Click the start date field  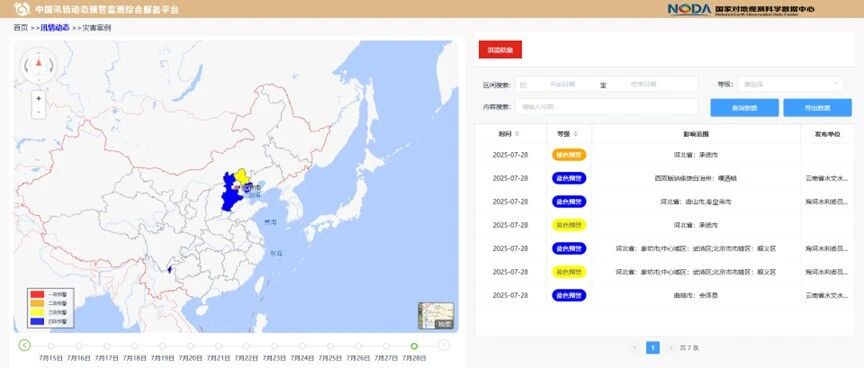(562, 84)
